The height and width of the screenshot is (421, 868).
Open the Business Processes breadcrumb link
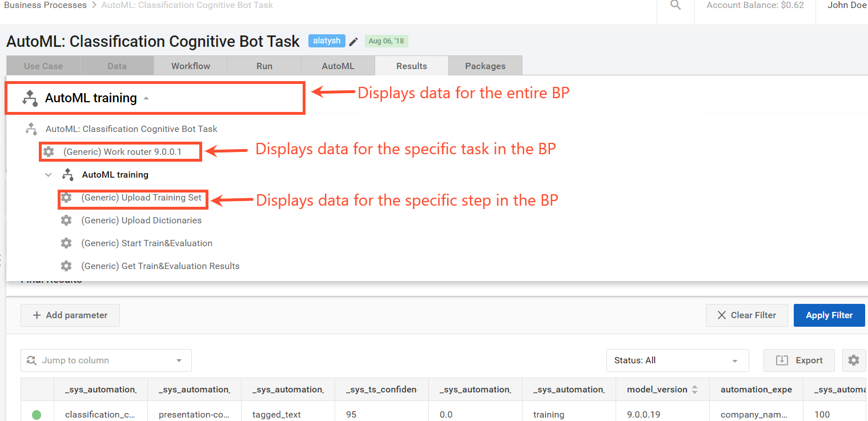pos(45,5)
